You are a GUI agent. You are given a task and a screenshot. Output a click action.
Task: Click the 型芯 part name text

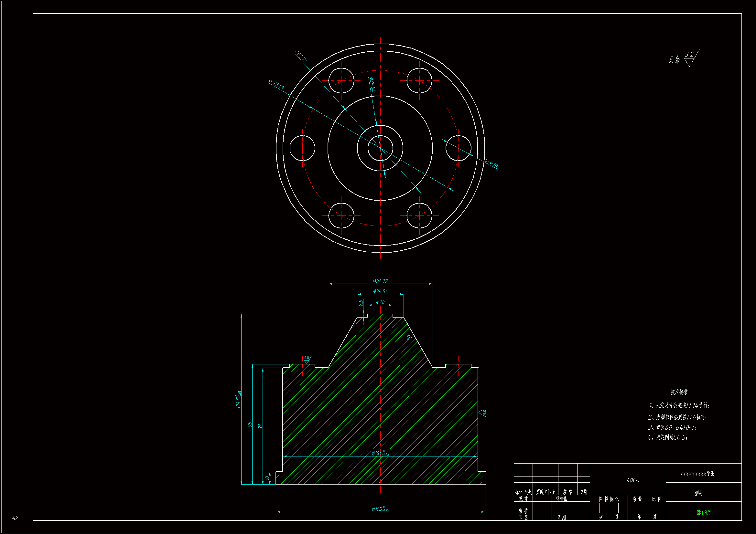coord(698,493)
